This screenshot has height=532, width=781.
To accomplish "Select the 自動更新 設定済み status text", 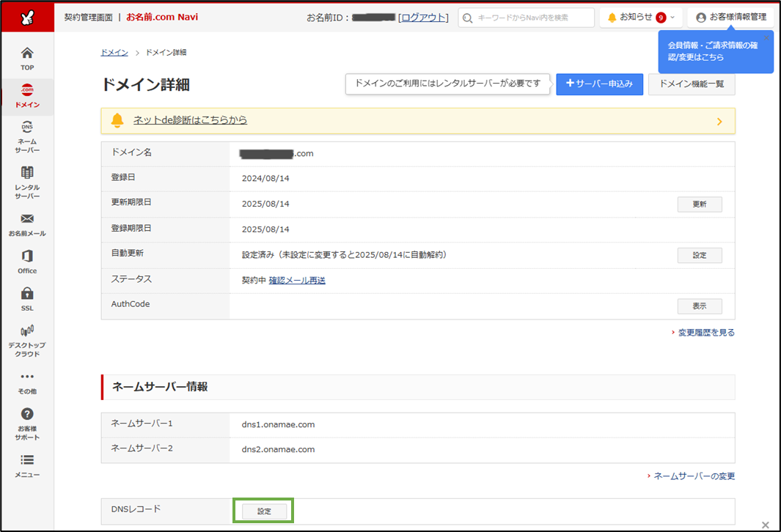I will tap(345, 255).
